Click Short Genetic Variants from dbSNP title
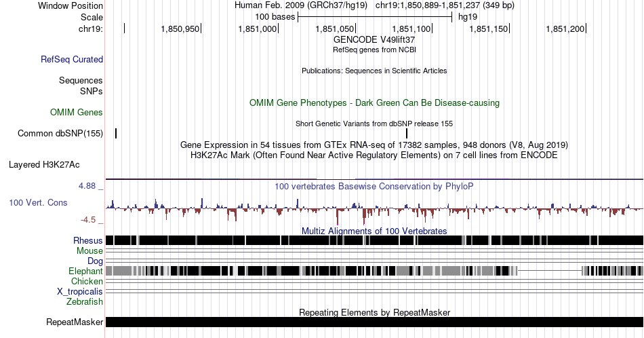This screenshot has width=644, height=338. pos(374,124)
